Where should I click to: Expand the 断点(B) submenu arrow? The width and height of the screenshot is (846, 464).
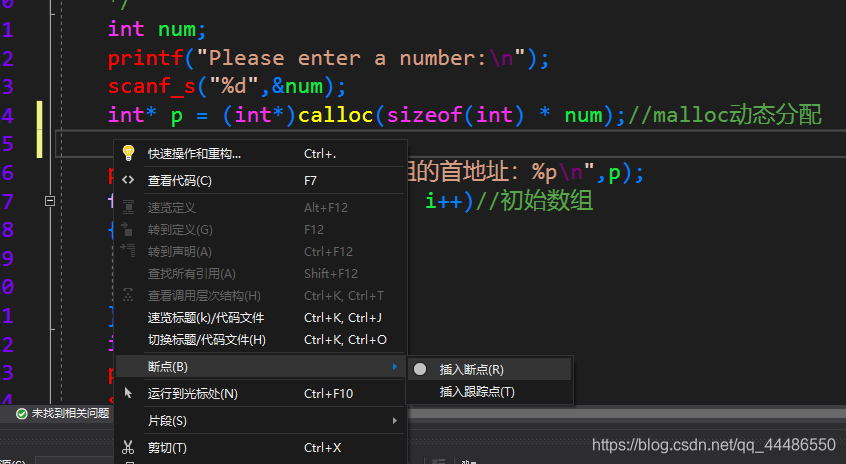tap(395, 367)
